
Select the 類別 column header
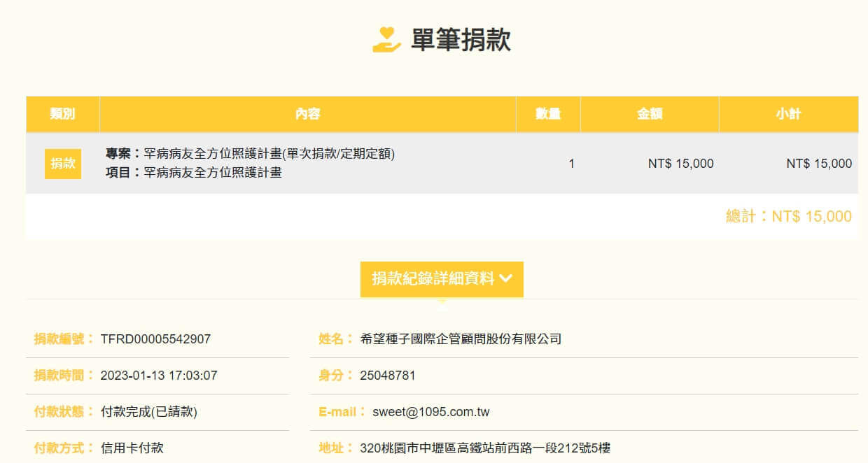(x=63, y=114)
